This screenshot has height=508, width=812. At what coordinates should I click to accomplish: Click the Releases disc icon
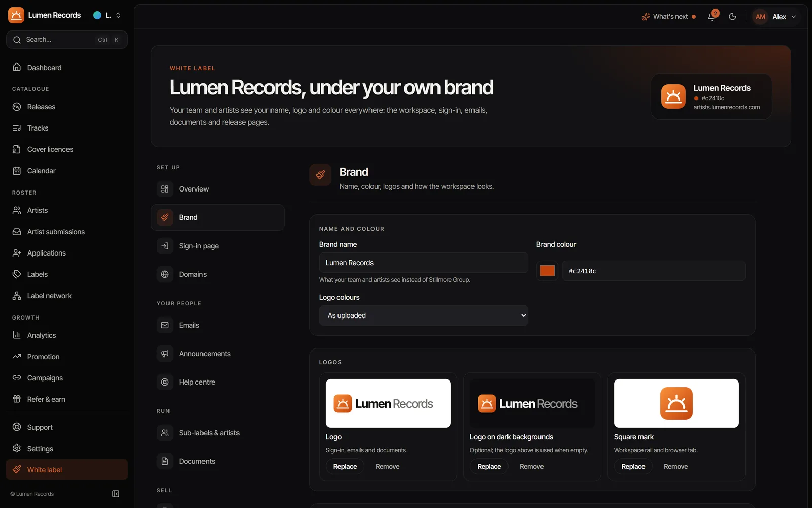tap(17, 107)
